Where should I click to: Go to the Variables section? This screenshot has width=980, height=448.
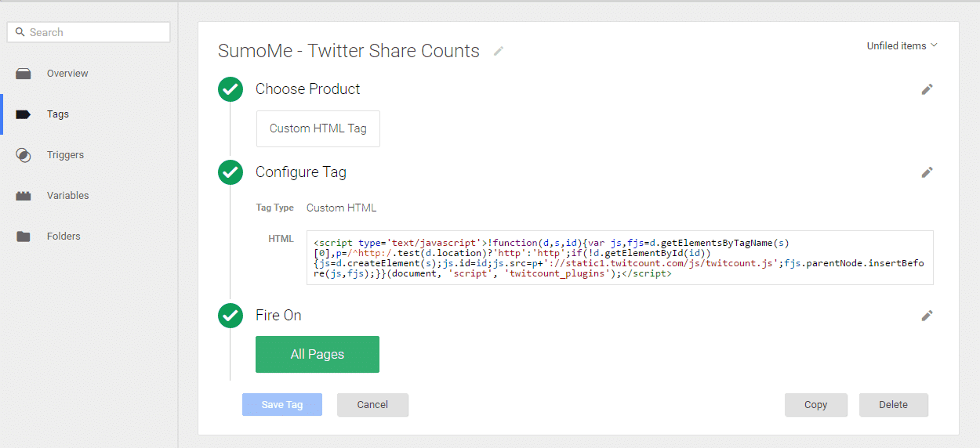coord(67,196)
